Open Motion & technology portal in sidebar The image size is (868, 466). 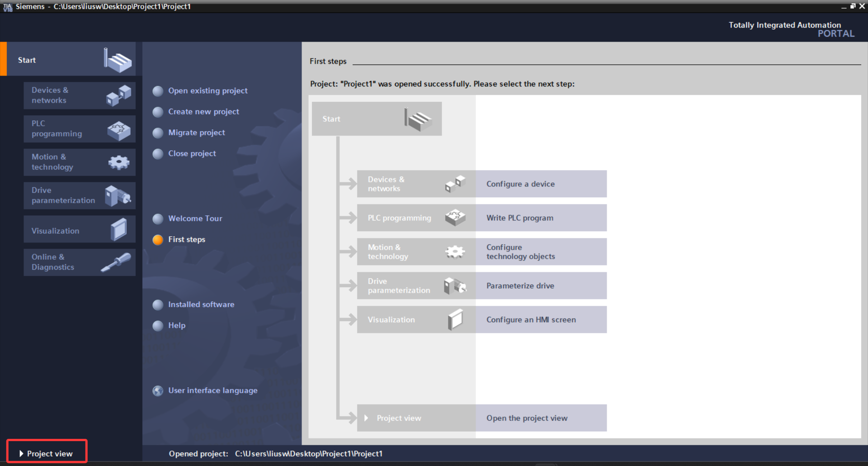click(x=80, y=162)
